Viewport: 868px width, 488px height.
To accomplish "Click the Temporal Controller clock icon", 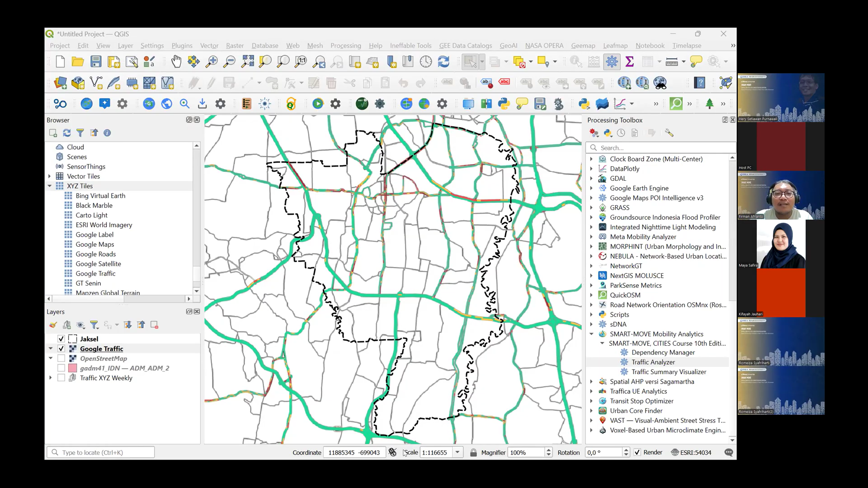I will pos(426,61).
